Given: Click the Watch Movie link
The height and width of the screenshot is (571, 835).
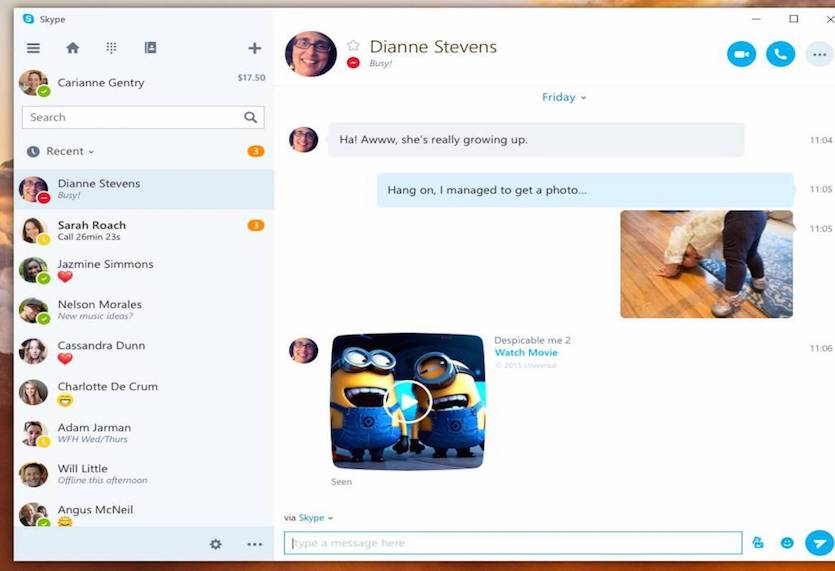Looking at the screenshot, I should [526, 352].
